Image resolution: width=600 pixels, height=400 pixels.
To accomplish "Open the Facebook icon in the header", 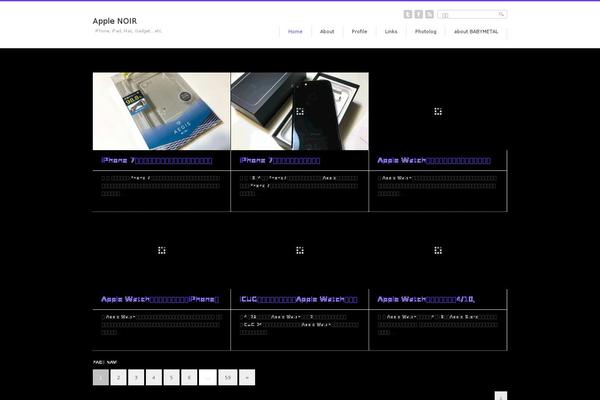I will [x=419, y=14].
